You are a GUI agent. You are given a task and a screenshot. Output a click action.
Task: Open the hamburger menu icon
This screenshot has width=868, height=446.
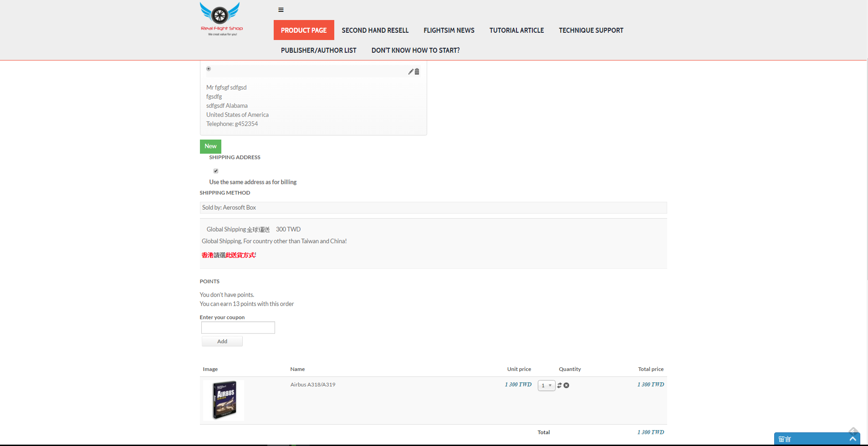281,10
